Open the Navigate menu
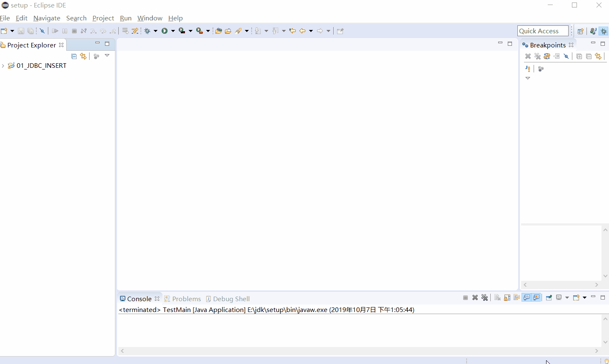 pyautogui.click(x=47, y=18)
